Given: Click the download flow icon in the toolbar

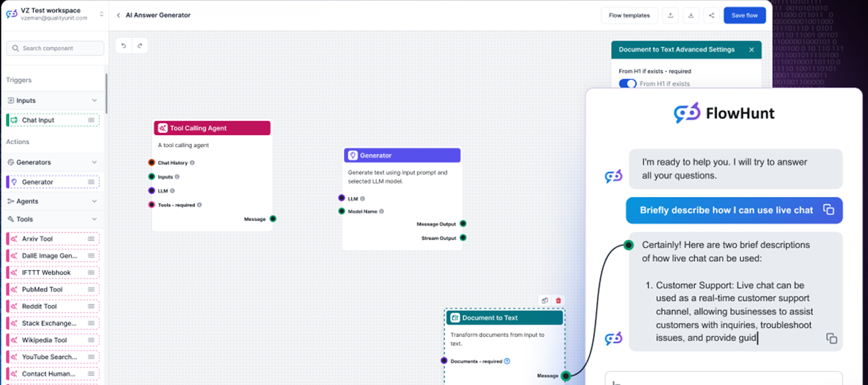Looking at the screenshot, I should [690, 15].
